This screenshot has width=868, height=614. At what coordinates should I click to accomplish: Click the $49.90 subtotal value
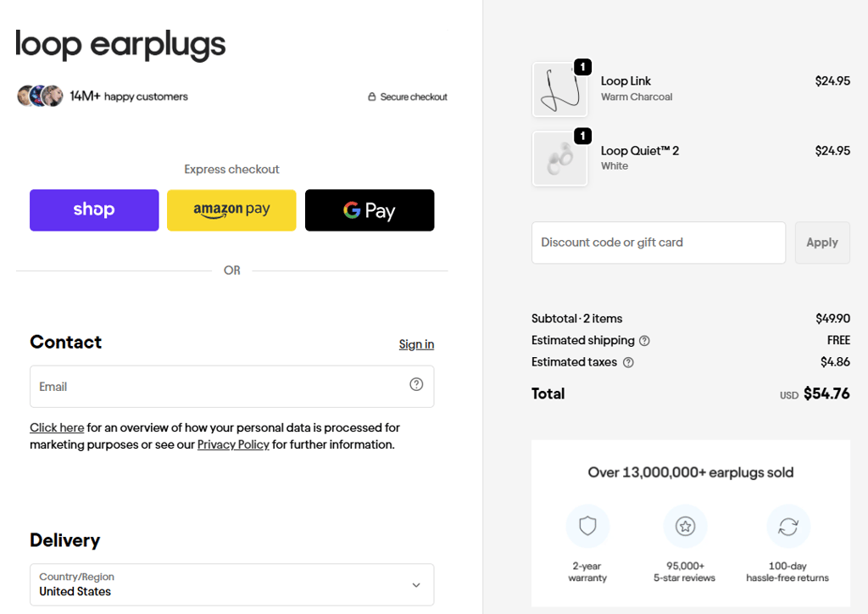[832, 318]
